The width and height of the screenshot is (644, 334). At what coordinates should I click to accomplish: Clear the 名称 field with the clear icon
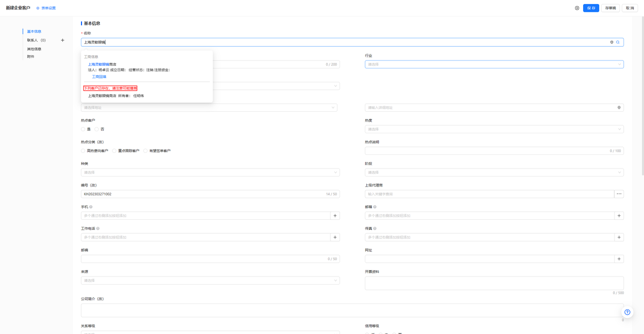tap(612, 42)
